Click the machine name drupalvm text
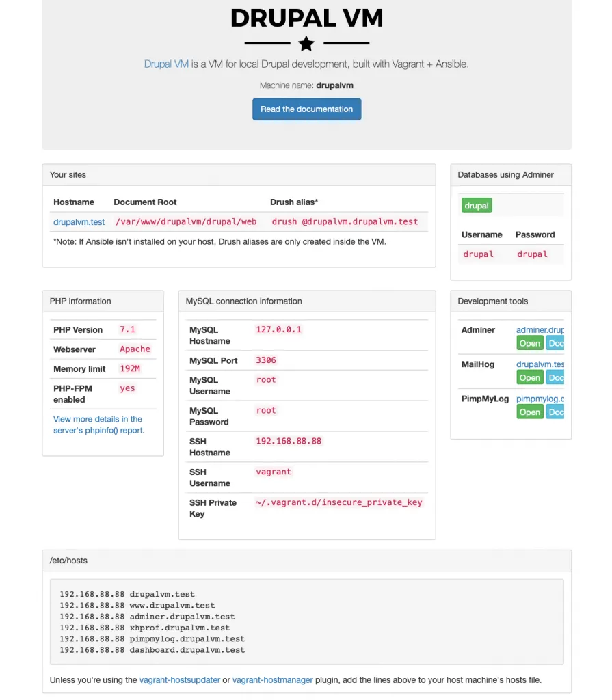This screenshot has width=612, height=700. click(x=334, y=85)
